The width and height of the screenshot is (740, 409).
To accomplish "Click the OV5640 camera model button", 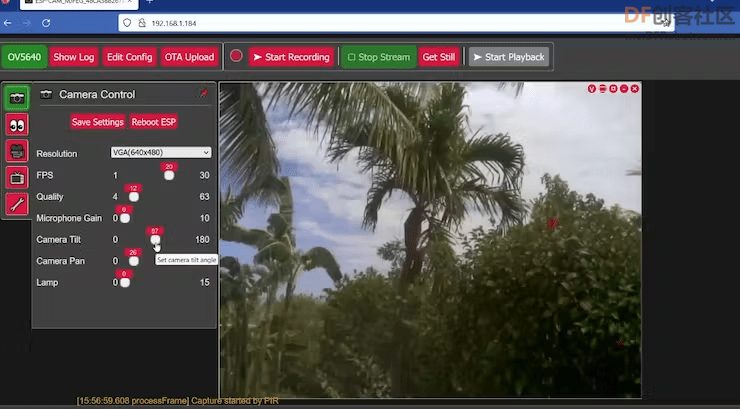I will click(24, 57).
